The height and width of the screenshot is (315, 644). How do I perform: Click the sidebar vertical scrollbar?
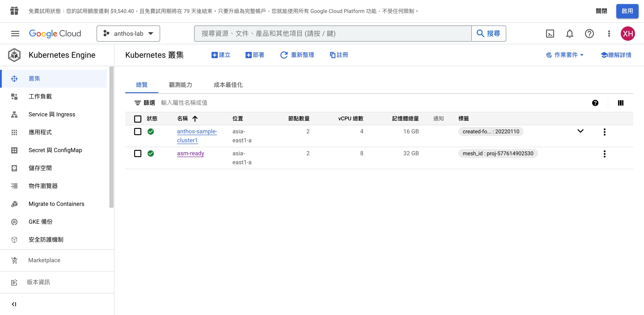coord(112,137)
